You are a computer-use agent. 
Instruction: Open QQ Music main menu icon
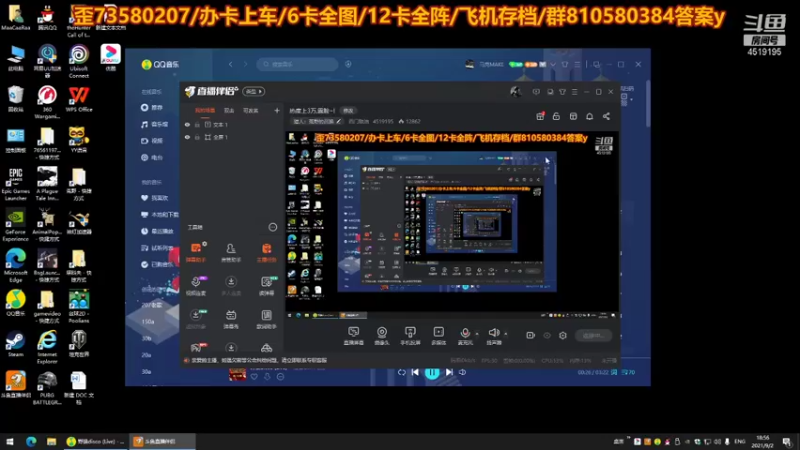click(577, 64)
